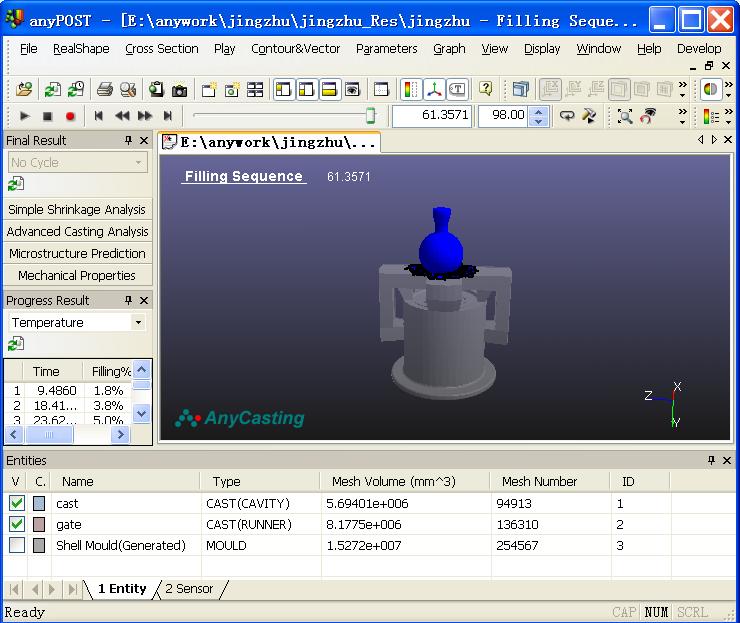Click the new window icon
740x623 pixels.
208,89
